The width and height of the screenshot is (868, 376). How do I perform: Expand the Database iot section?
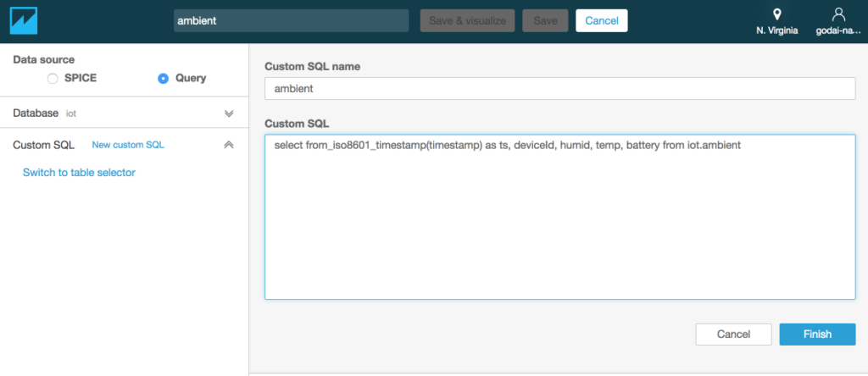(x=229, y=113)
